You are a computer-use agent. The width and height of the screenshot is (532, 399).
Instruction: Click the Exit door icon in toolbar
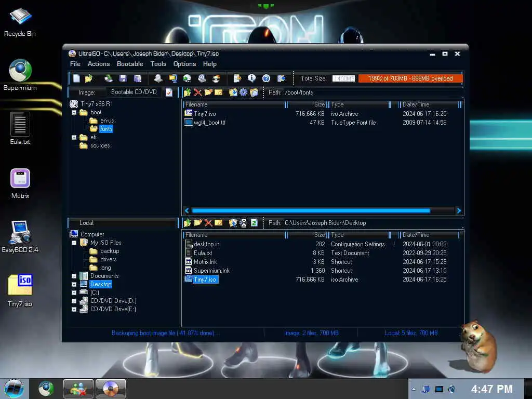281,78
